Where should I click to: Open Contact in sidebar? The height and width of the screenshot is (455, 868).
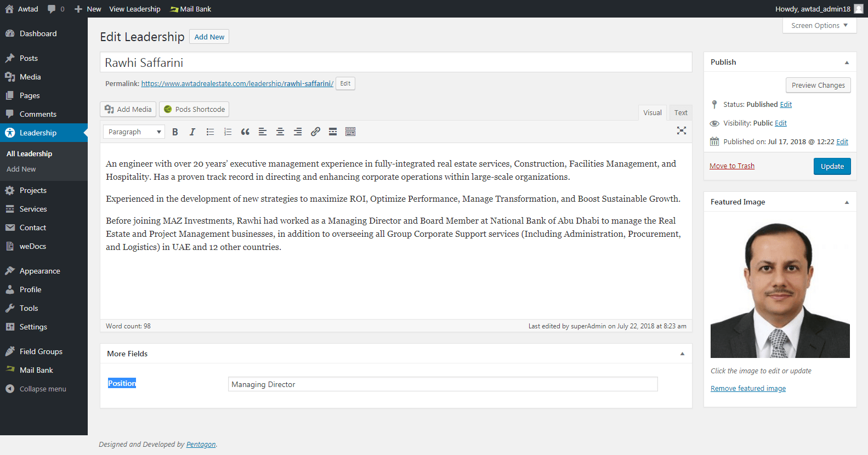click(x=44, y=228)
